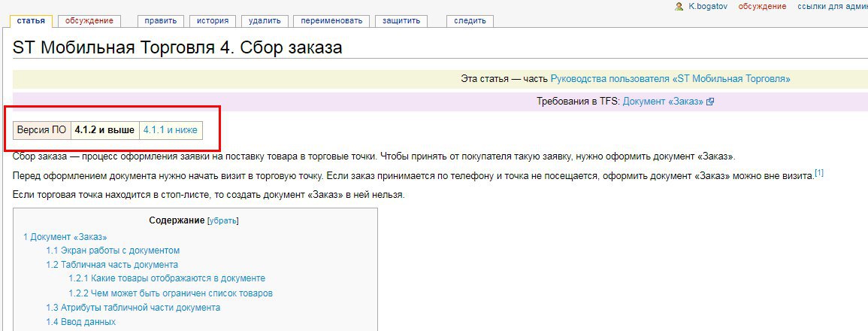Open user обсуждение link in top bar

(762, 7)
